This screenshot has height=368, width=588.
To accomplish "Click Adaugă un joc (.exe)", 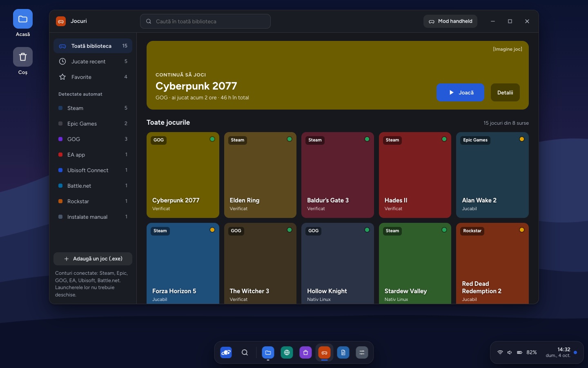I will 93,259.
